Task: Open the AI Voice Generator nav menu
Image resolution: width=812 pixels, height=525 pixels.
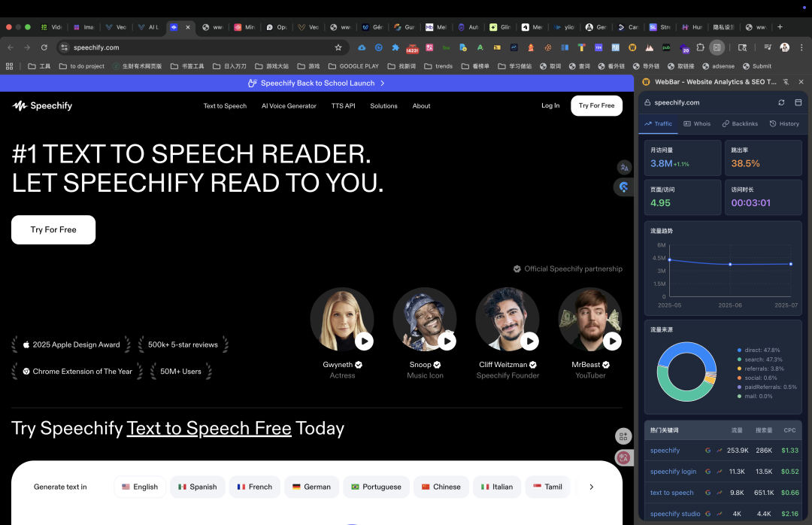Action: click(x=289, y=106)
